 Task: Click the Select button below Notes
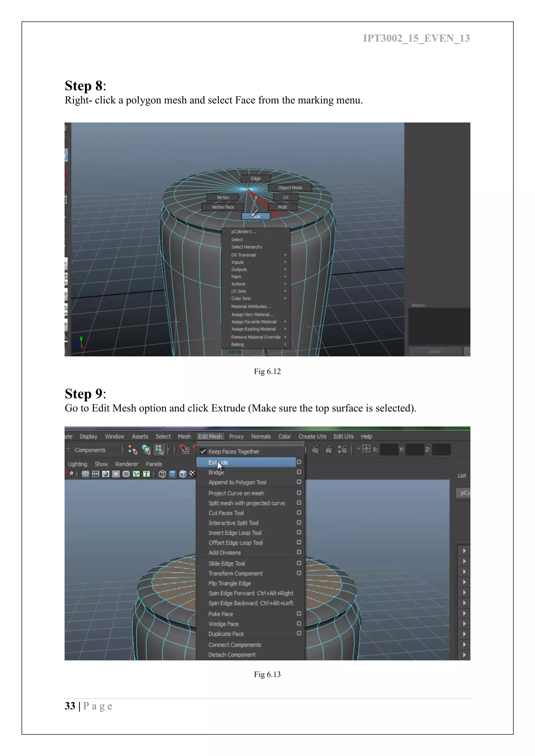click(435, 351)
